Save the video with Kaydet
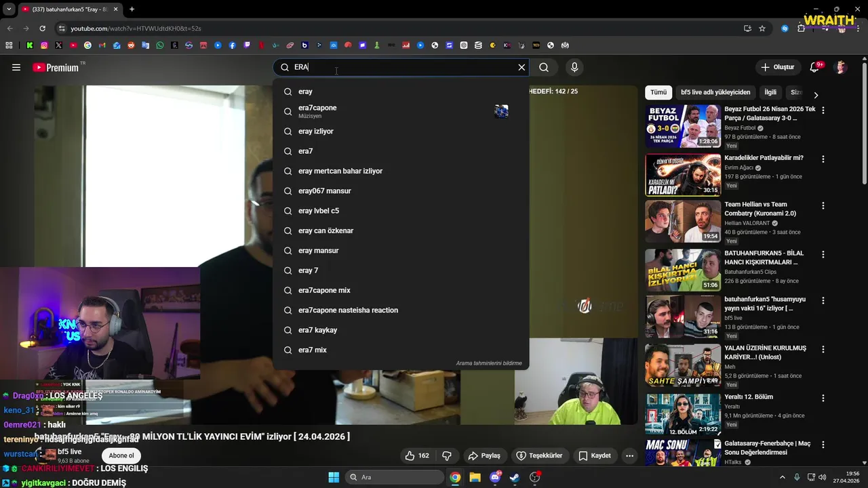This screenshot has height=488, width=868. coord(595,455)
